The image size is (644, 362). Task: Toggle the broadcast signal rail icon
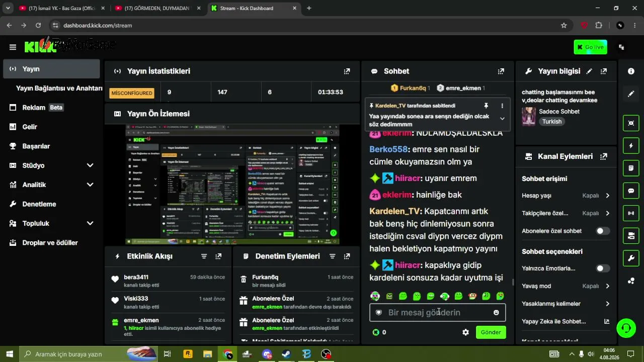[631, 213]
